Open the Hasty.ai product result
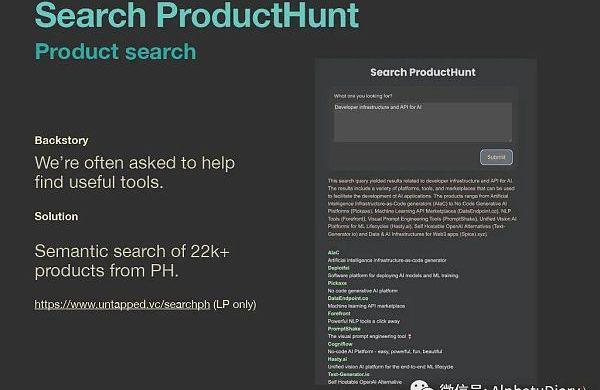 337,359
